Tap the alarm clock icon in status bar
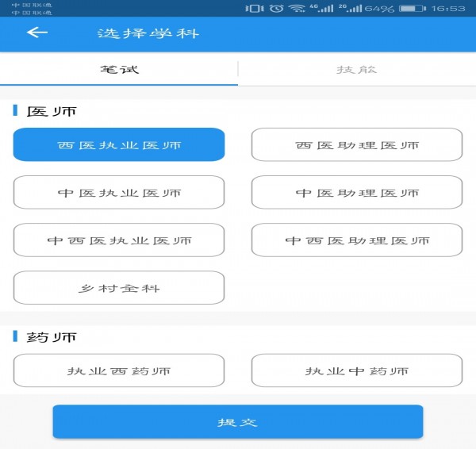Viewport: 476px width, 449px height. [276, 8]
